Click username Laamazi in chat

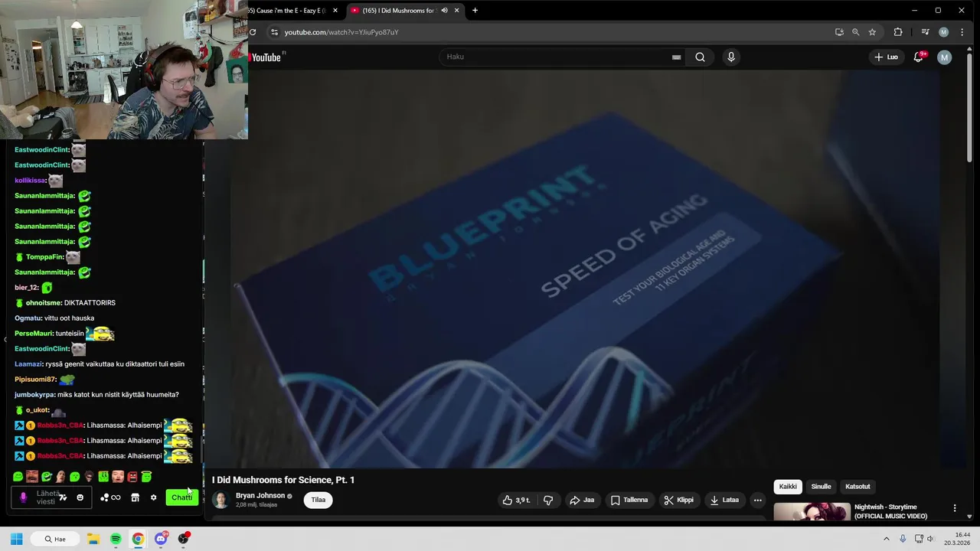[28, 364]
